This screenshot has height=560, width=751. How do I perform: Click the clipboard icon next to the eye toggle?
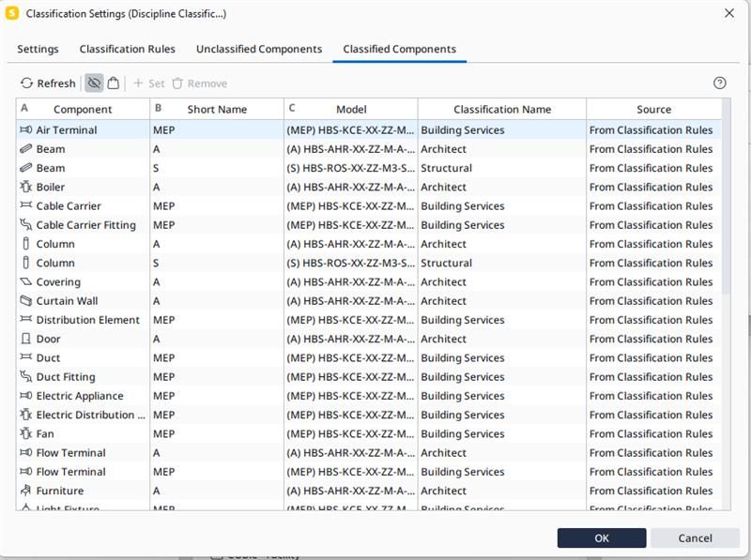pyautogui.click(x=113, y=83)
